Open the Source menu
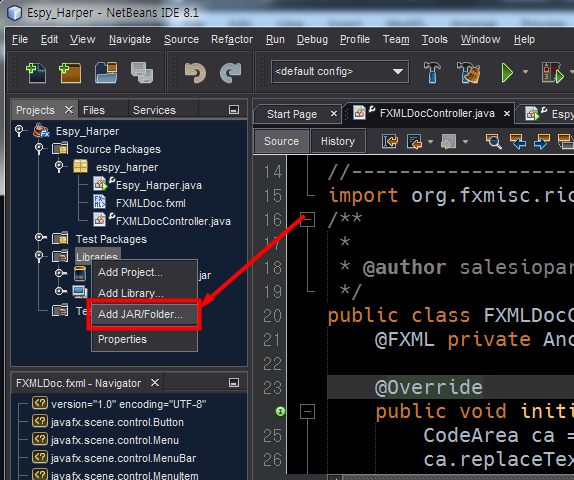 click(x=181, y=39)
